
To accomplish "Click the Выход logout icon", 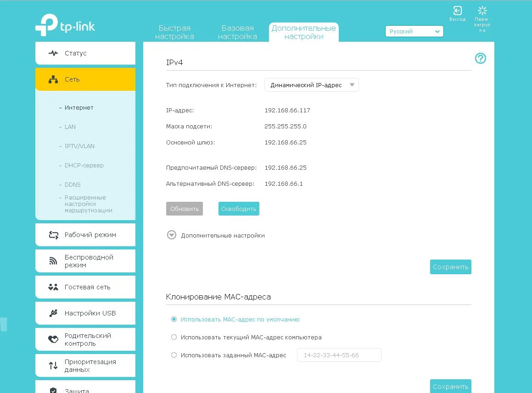I will click(457, 11).
